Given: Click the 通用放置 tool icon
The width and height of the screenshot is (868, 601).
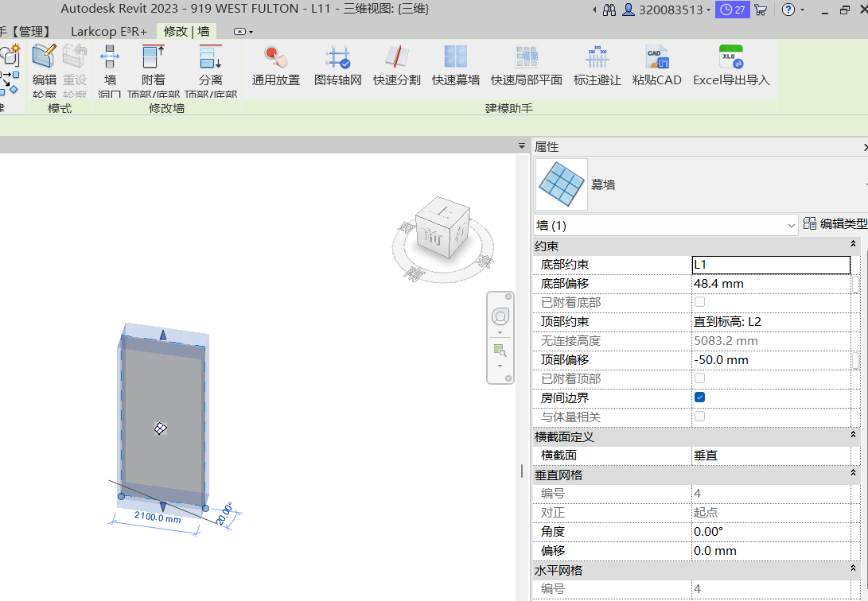Looking at the screenshot, I should 276,59.
